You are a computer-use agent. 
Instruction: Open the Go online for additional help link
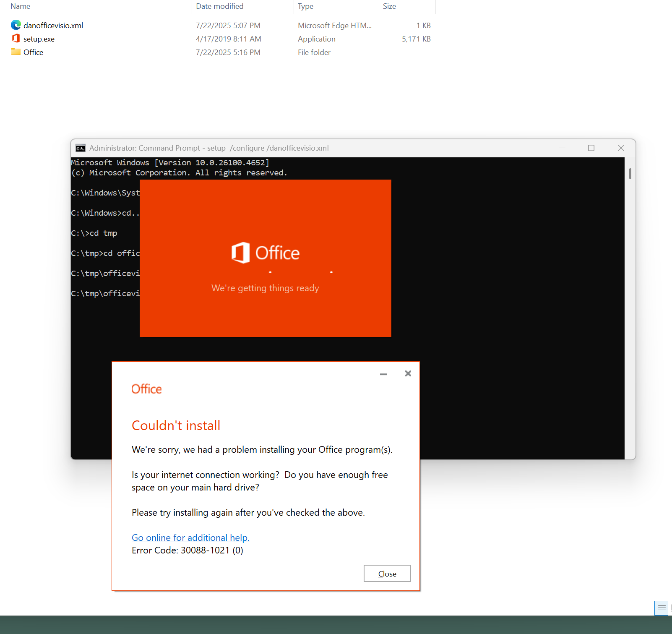[x=190, y=537]
